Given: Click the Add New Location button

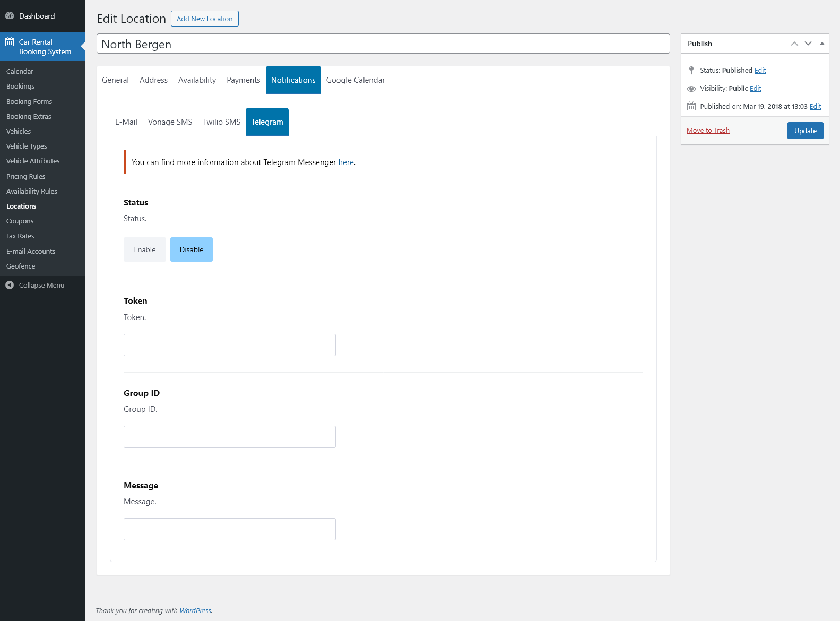Looking at the screenshot, I should pyautogui.click(x=205, y=19).
